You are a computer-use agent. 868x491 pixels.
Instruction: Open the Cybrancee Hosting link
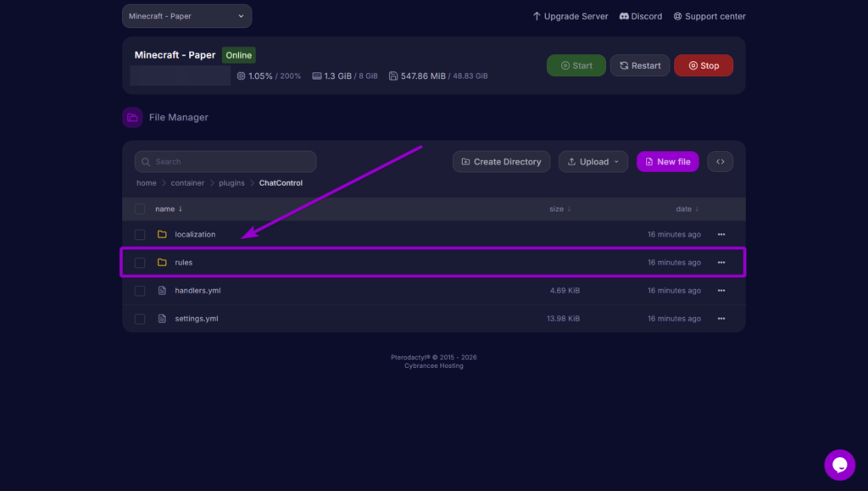pyautogui.click(x=434, y=365)
